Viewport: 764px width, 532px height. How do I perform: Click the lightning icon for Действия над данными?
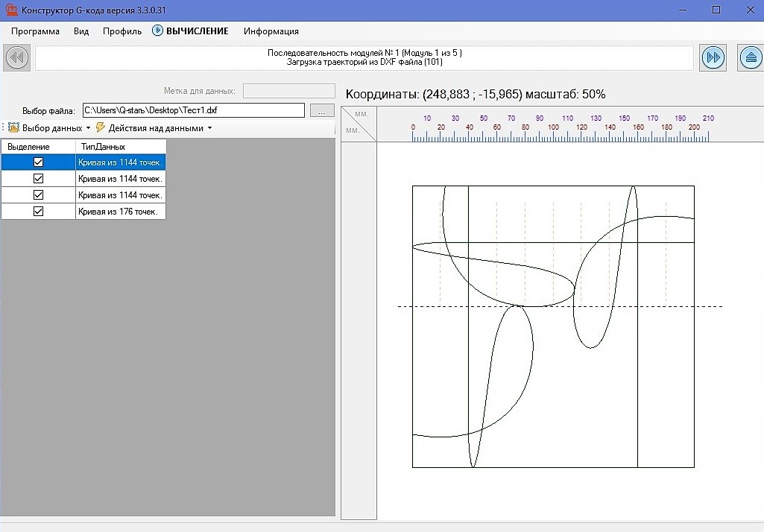tap(101, 127)
